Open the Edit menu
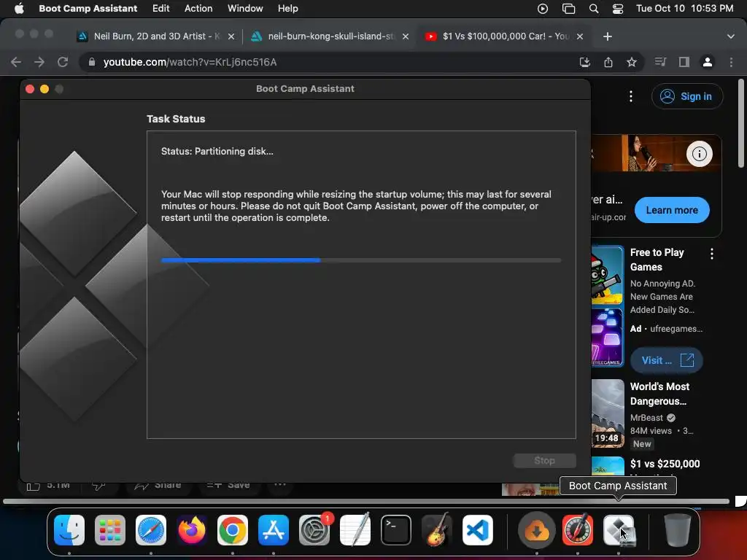The height and width of the screenshot is (560, 747). (x=160, y=9)
